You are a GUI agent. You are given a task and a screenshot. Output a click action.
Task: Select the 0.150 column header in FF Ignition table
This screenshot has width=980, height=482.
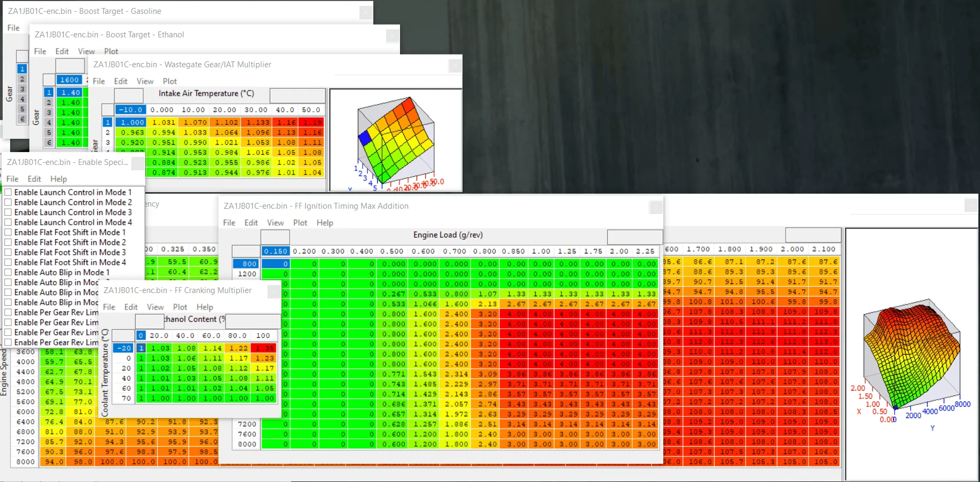pos(276,251)
